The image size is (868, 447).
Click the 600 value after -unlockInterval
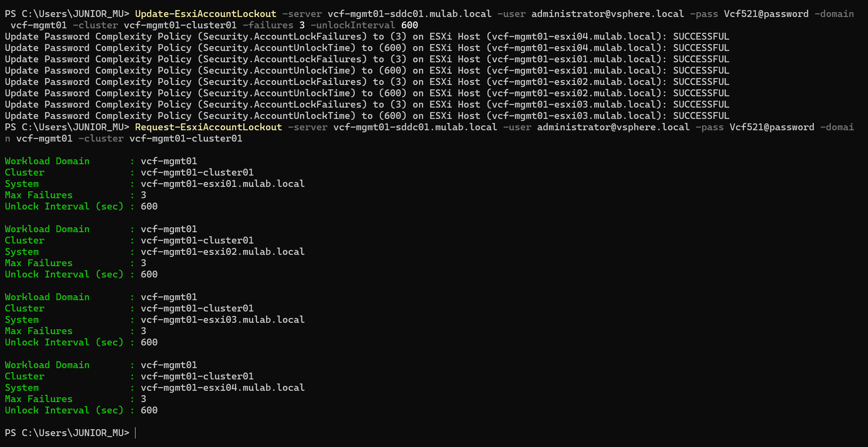tap(409, 25)
